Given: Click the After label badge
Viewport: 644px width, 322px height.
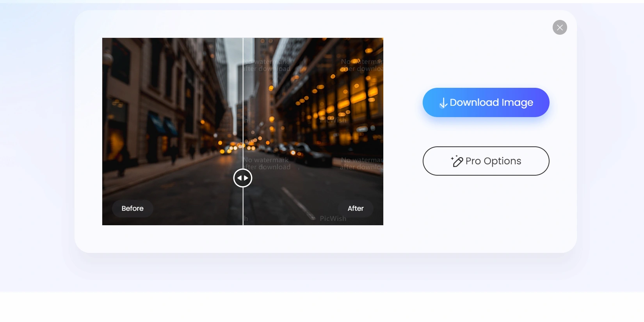Looking at the screenshot, I should 356,208.
